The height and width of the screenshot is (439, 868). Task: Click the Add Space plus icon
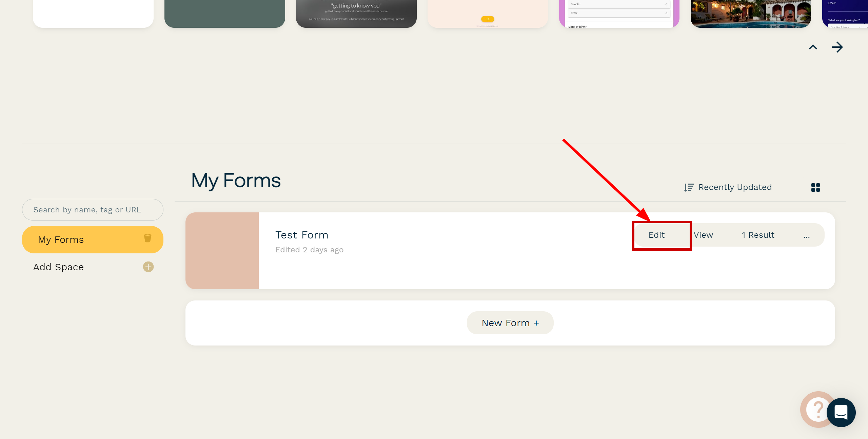pyautogui.click(x=149, y=267)
